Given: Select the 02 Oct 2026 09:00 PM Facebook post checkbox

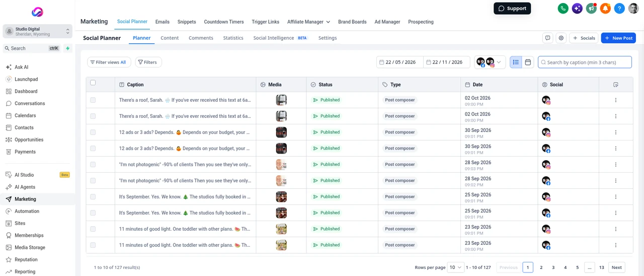Looking at the screenshot, I should click(x=93, y=116).
